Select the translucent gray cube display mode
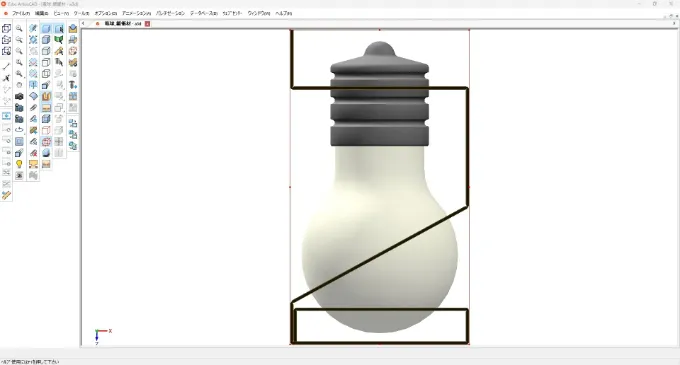The width and height of the screenshot is (680, 365). click(x=46, y=51)
